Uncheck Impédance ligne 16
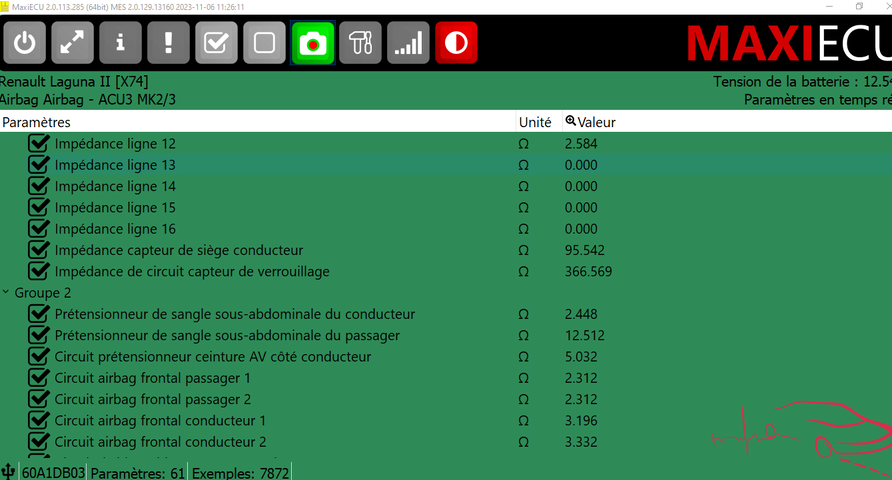 coord(39,229)
